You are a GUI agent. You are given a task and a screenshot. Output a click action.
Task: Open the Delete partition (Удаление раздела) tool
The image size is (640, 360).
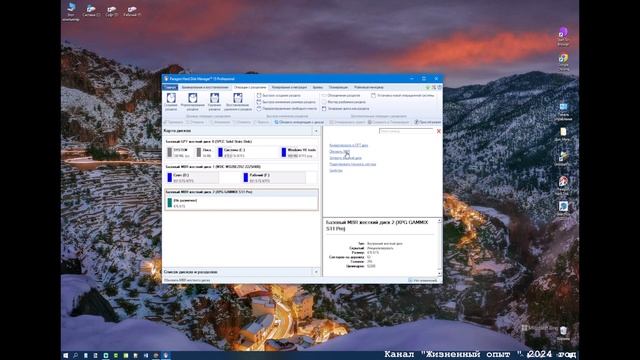tap(214, 101)
